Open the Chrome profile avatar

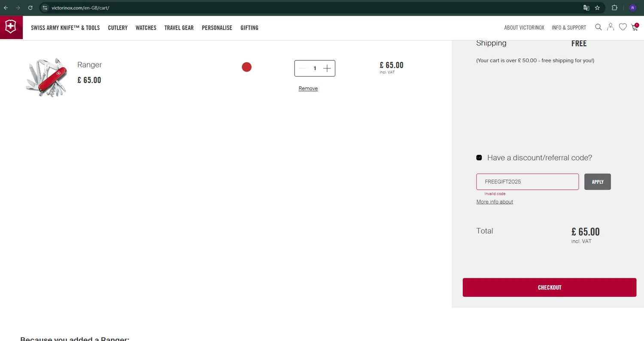click(632, 8)
